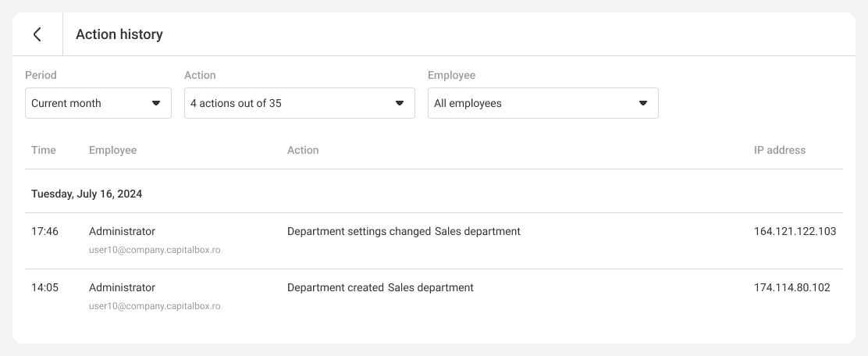Image resolution: width=868 pixels, height=356 pixels.
Task: Click the Employee filter caret arrow
Action: tap(643, 103)
